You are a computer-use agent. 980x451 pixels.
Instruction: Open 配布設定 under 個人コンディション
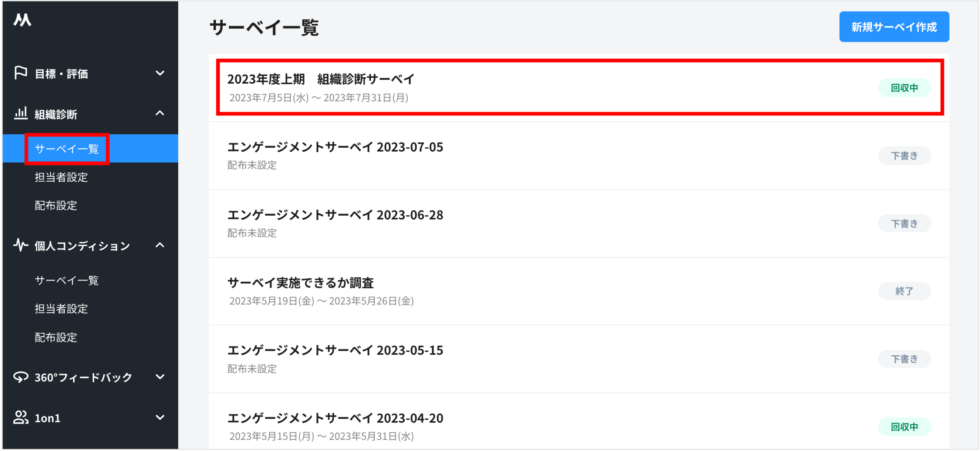[x=56, y=337]
